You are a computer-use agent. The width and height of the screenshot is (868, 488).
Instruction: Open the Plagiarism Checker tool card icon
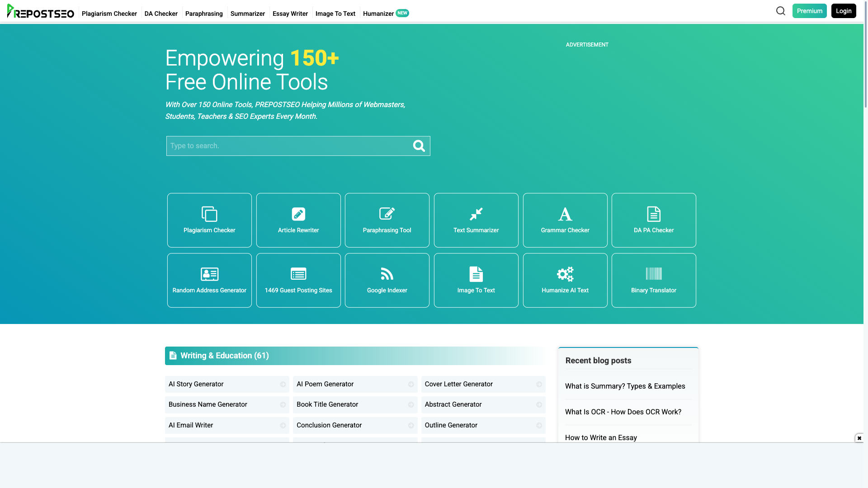point(209,214)
